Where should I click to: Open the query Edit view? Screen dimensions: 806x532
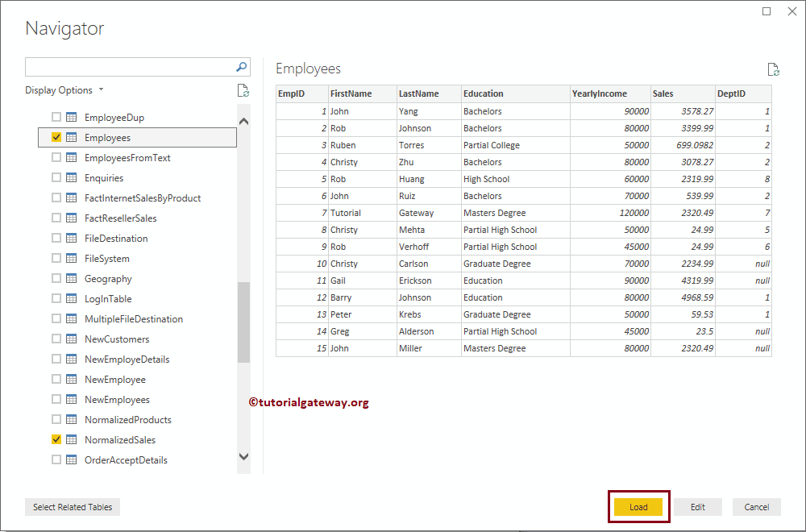[x=698, y=507]
